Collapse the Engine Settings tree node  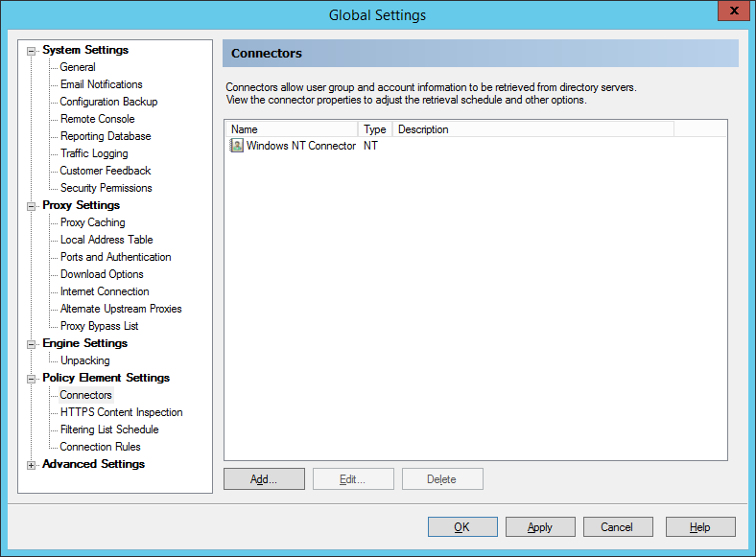pos(32,344)
